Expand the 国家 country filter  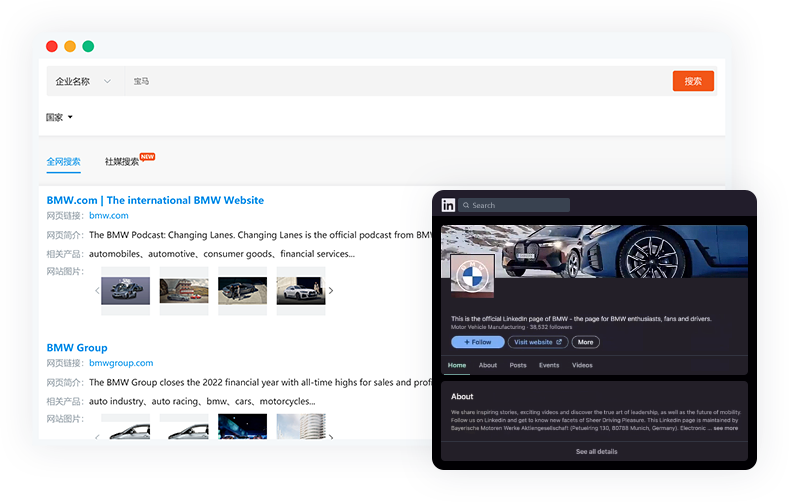(x=59, y=117)
